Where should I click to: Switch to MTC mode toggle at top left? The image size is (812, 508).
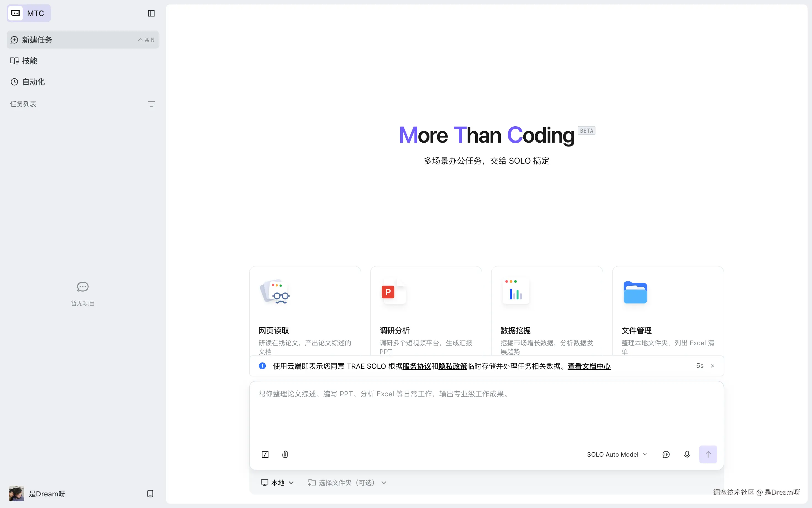(29, 14)
